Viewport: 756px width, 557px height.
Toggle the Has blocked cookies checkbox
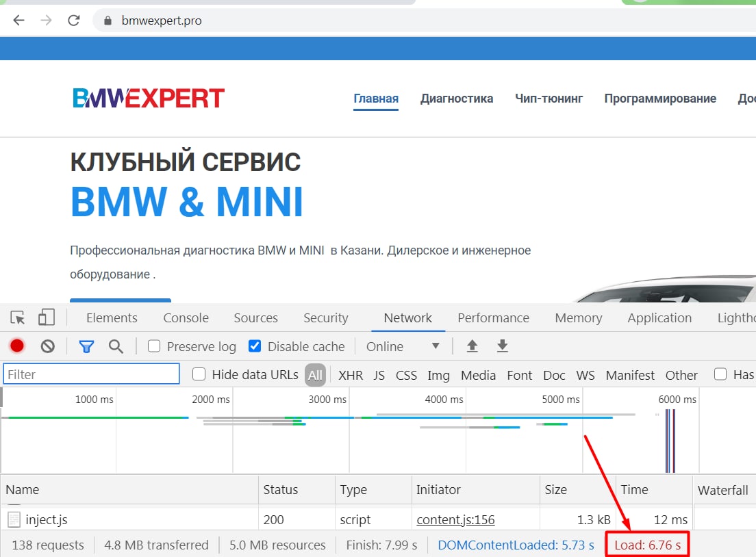(x=720, y=374)
